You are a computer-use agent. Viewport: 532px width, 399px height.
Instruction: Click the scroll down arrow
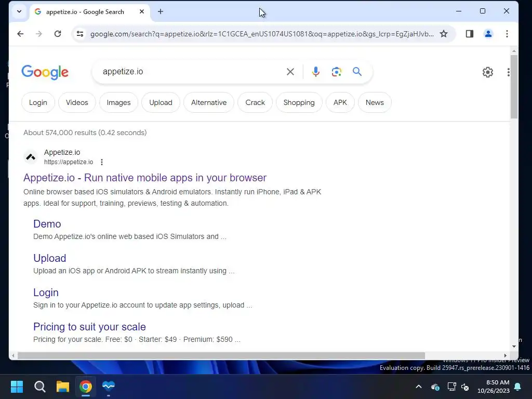click(x=514, y=347)
